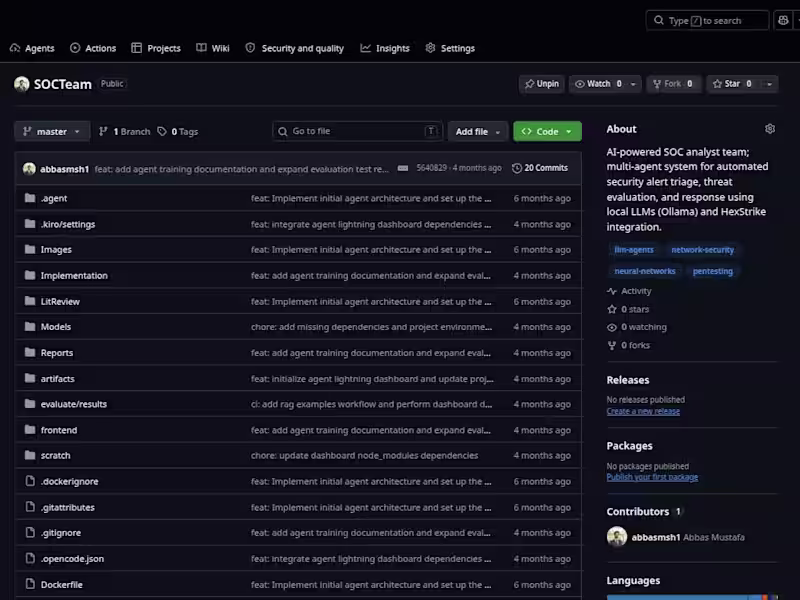The image size is (800, 600).
Task: Click the Watch button
Action: (598, 84)
